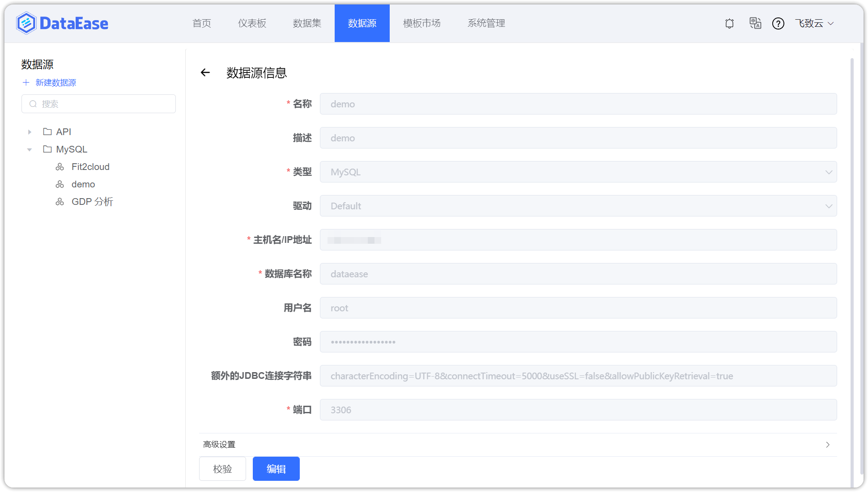Expand the API folder in the tree
The image size is (868, 492).
coord(29,131)
